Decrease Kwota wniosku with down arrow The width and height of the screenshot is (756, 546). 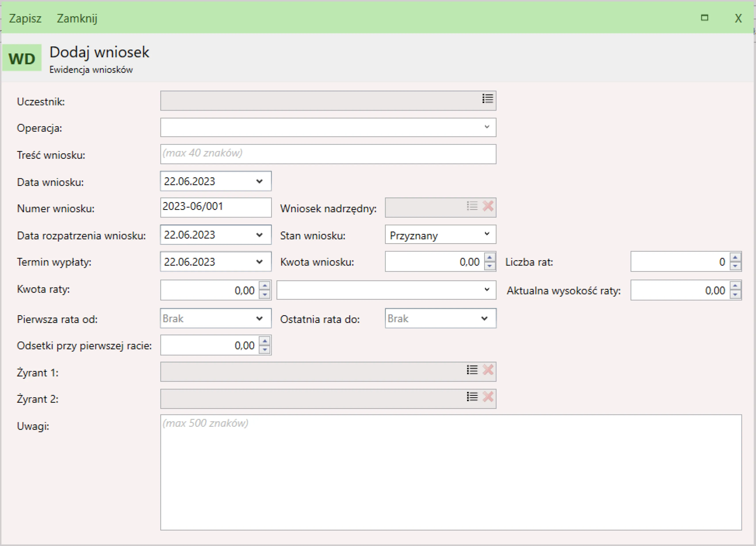pos(490,266)
